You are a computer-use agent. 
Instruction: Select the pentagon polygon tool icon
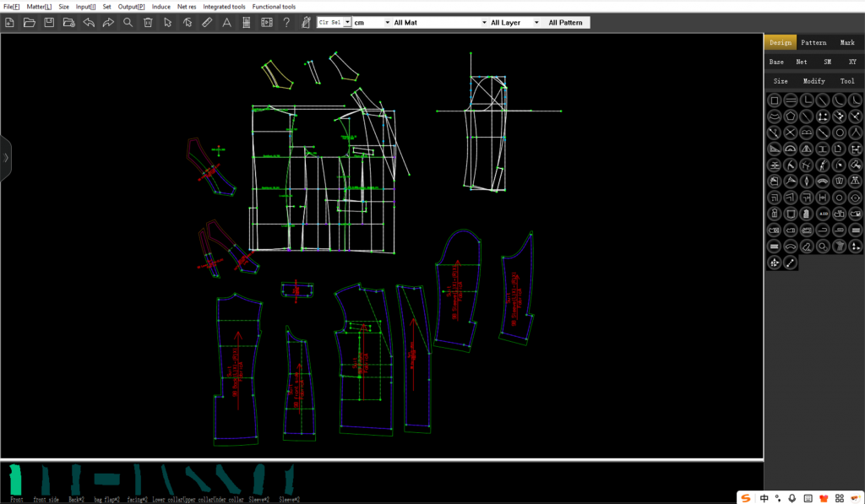pos(790,117)
